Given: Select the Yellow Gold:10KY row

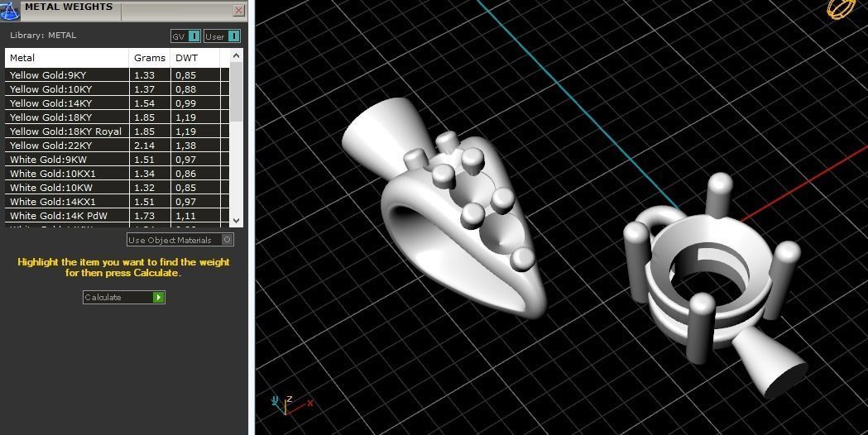Looking at the screenshot, I should pyautogui.click(x=117, y=89).
